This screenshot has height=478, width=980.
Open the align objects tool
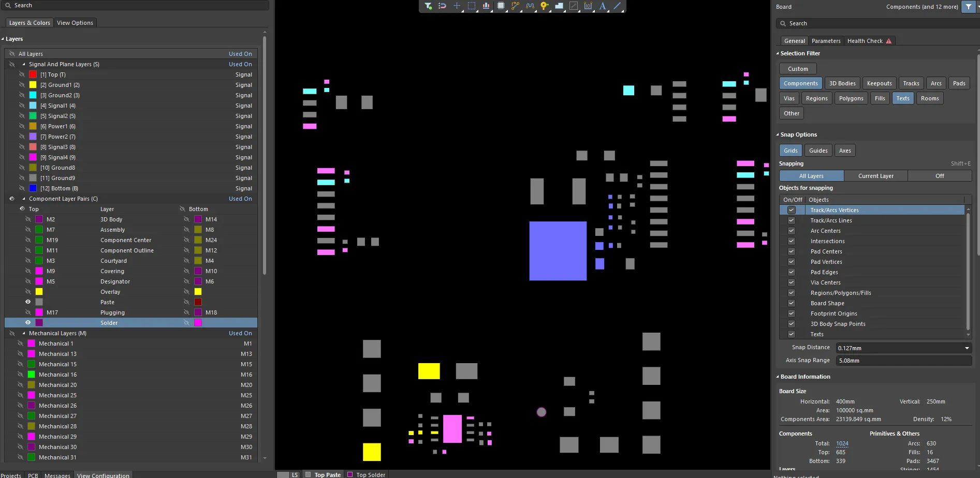(486, 6)
